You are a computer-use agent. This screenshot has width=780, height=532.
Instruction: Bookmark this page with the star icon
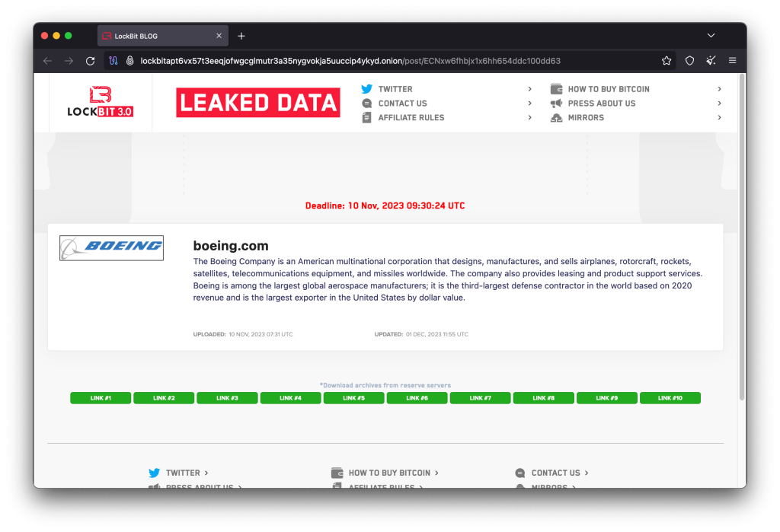pyautogui.click(x=667, y=61)
